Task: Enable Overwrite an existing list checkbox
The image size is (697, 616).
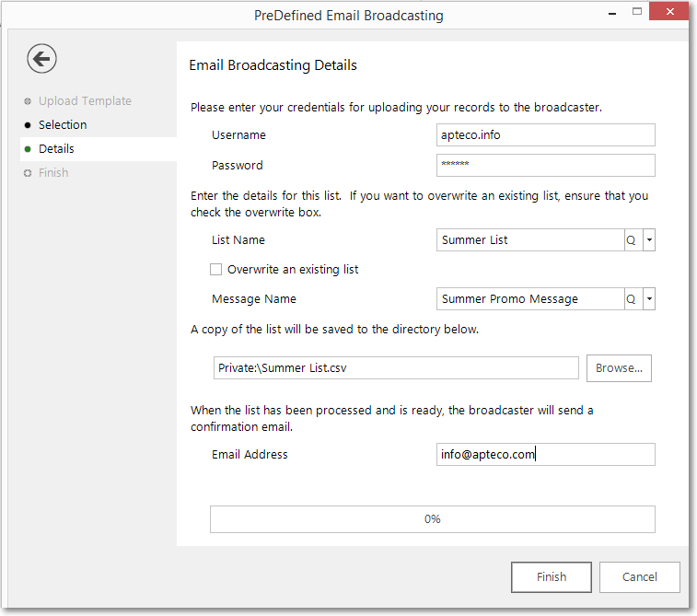Action: click(215, 270)
